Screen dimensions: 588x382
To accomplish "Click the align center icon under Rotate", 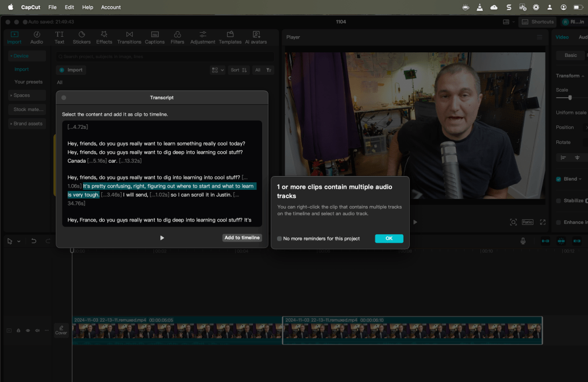I will 577,158.
